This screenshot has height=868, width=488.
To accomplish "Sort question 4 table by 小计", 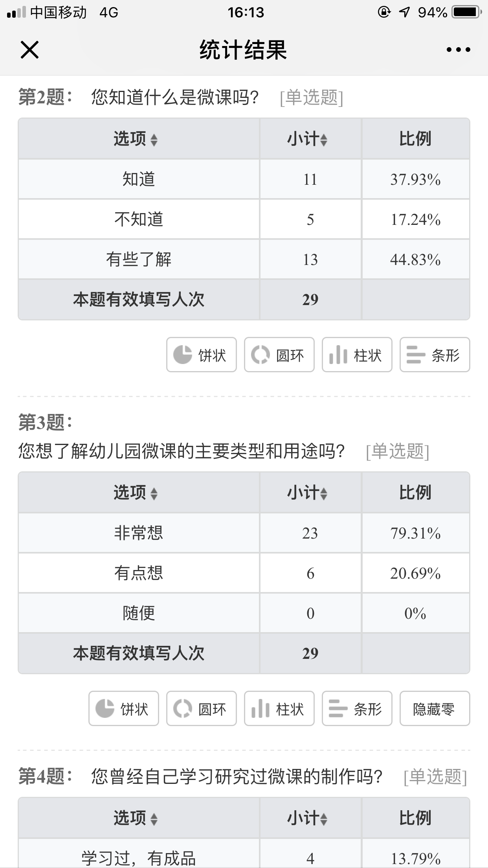I will pos(307,818).
